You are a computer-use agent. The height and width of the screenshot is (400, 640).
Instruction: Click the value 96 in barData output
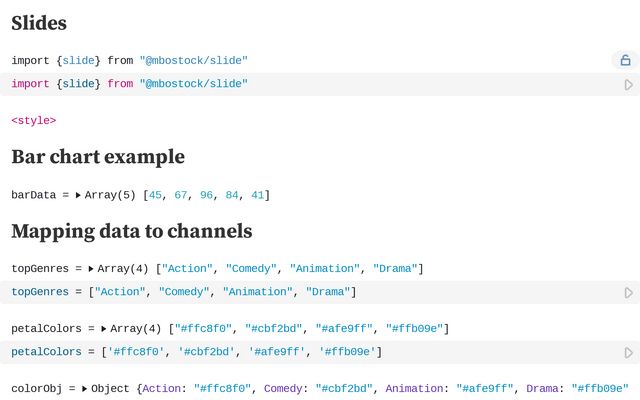(207, 195)
